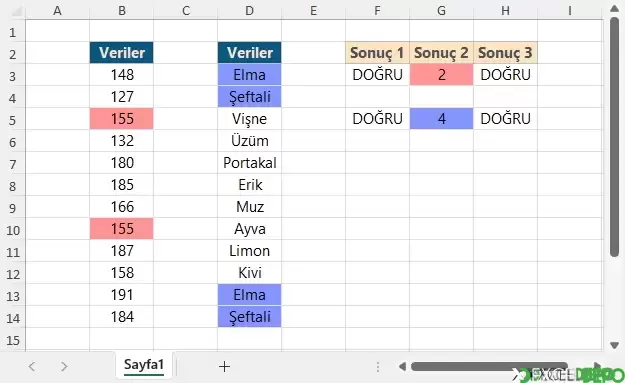Add a new sheet with plus icon

pyautogui.click(x=224, y=366)
